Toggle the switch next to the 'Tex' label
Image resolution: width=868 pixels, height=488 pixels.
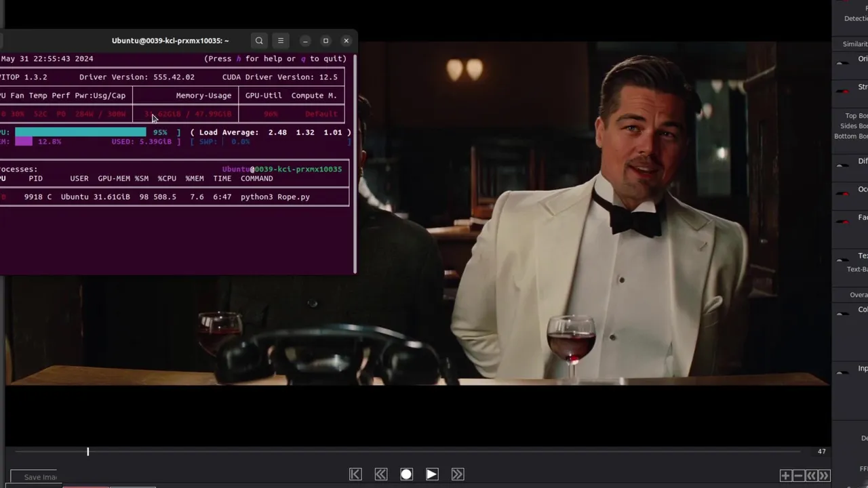pos(843,260)
